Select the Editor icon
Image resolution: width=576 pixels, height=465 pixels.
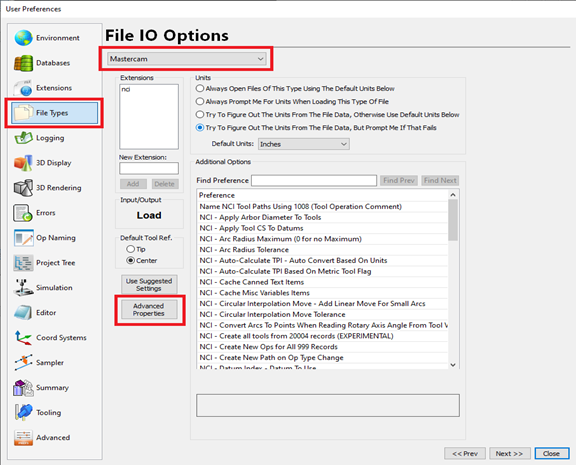tap(24, 313)
